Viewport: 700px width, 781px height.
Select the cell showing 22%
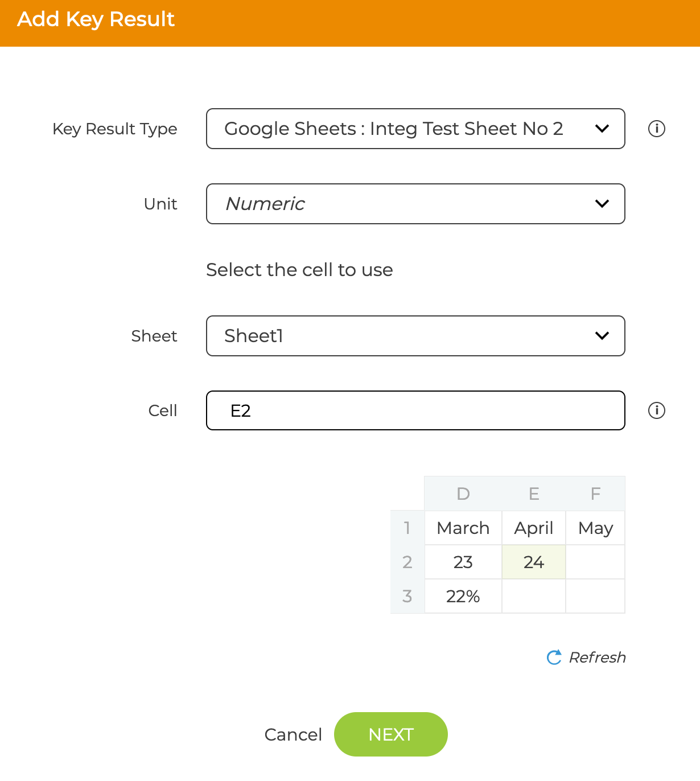tap(463, 596)
